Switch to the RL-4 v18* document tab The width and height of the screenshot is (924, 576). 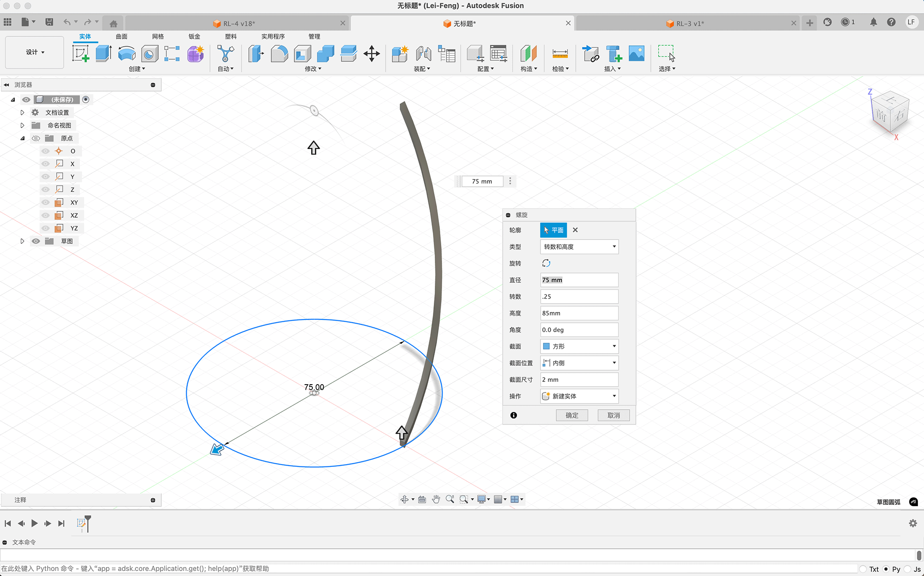click(x=237, y=23)
